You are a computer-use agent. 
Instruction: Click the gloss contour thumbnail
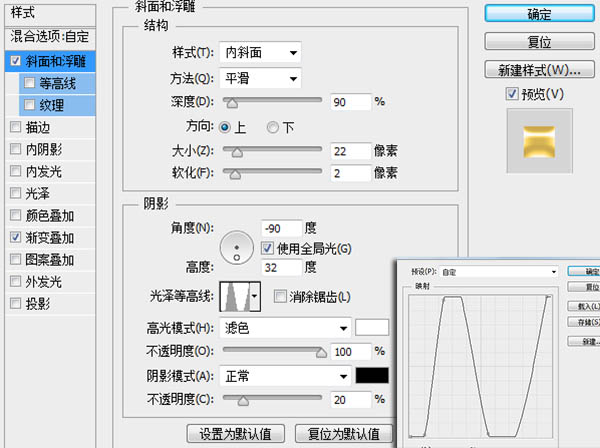tap(235, 296)
